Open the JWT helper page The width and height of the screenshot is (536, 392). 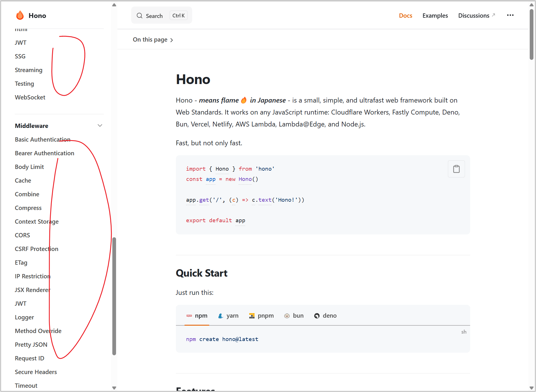coord(21,43)
